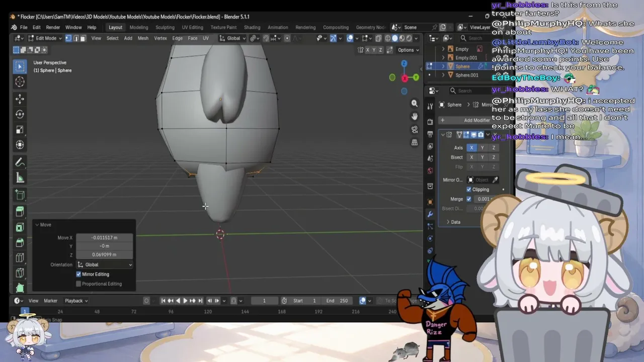This screenshot has height=362, width=644.
Task: Switch perspective/orthographic grid icon
Action: pos(415,142)
